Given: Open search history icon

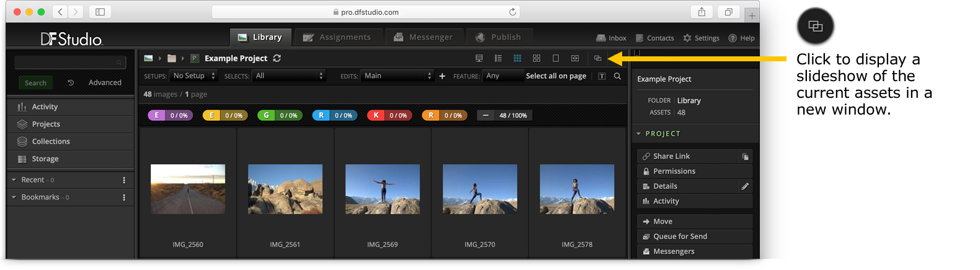Looking at the screenshot, I should click(71, 82).
